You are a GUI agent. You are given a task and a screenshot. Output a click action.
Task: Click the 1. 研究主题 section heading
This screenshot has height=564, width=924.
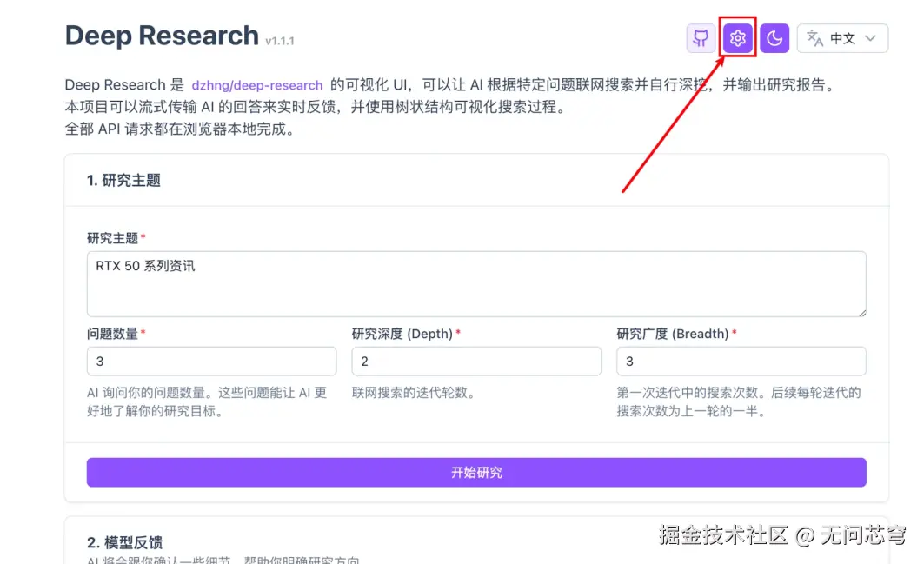(x=123, y=181)
